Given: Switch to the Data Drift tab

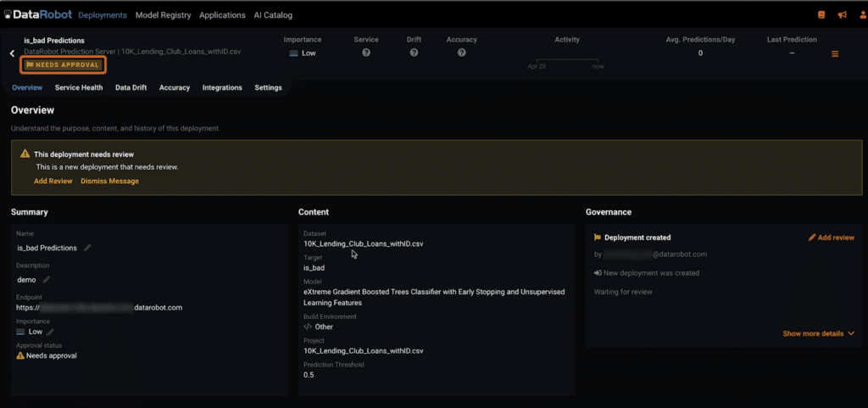Looking at the screenshot, I should point(131,87).
